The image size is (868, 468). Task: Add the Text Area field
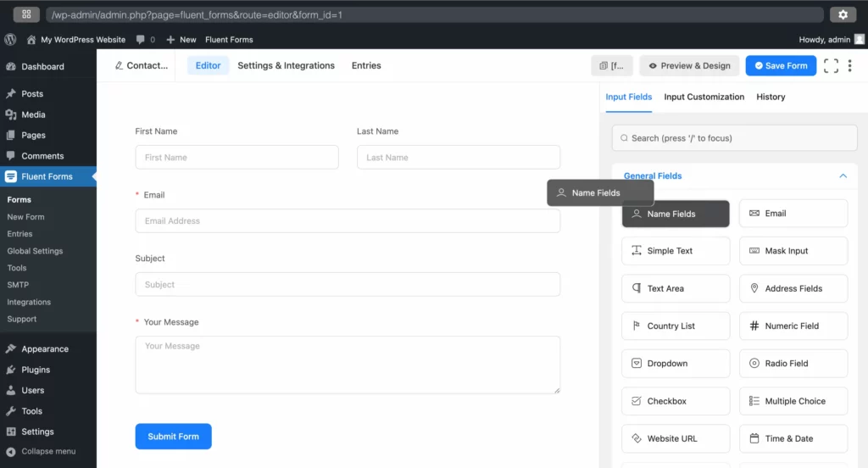tap(676, 288)
